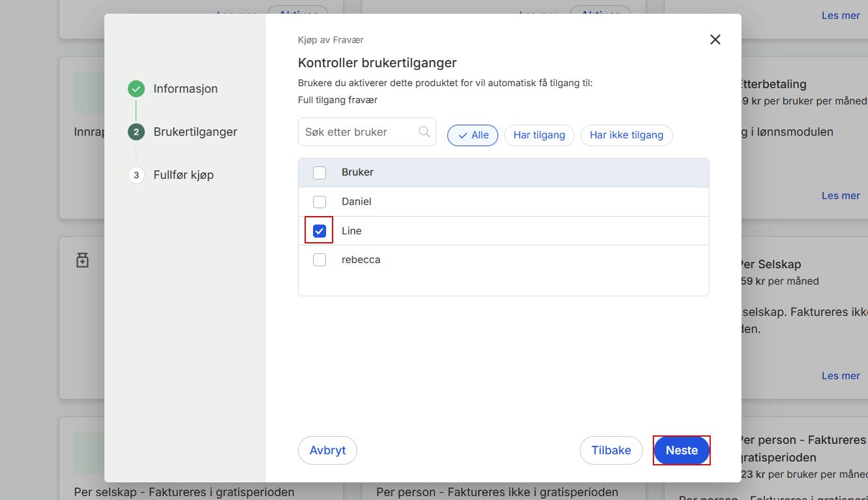
Task: Tick the checkbox for rebecca
Action: (320, 260)
